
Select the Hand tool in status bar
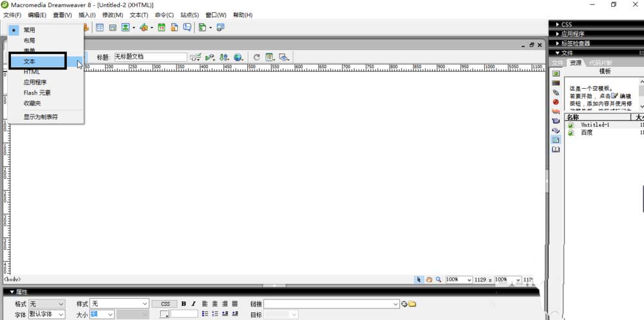(429, 279)
